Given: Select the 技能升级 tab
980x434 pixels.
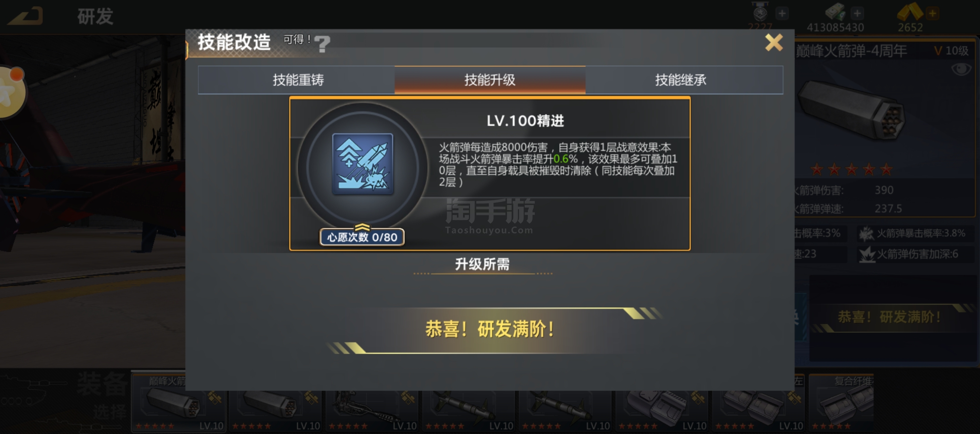Looking at the screenshot, I should click(x=490, y=80).
